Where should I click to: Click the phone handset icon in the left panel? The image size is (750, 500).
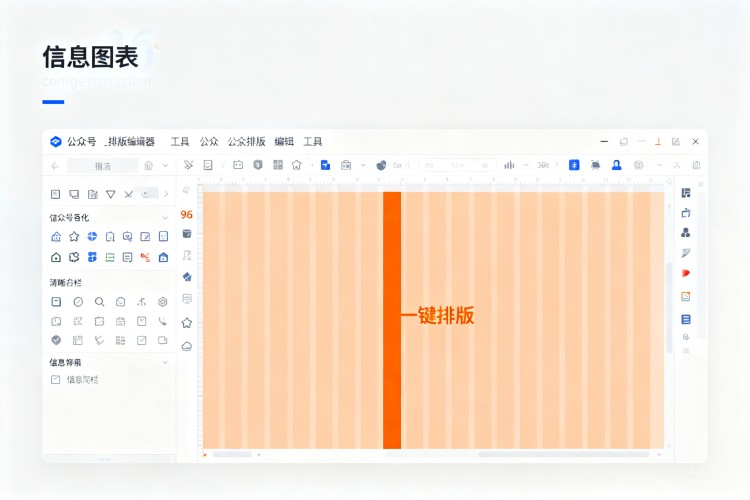(163, 321)
